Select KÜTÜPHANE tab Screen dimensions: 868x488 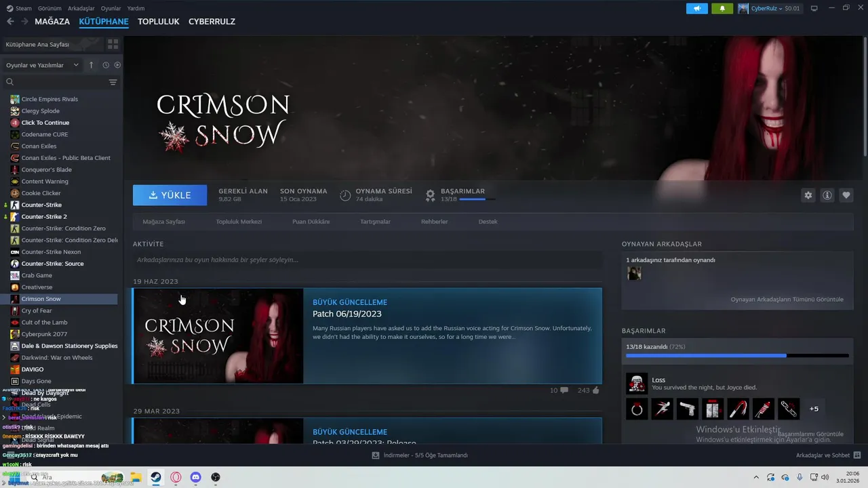104,22
